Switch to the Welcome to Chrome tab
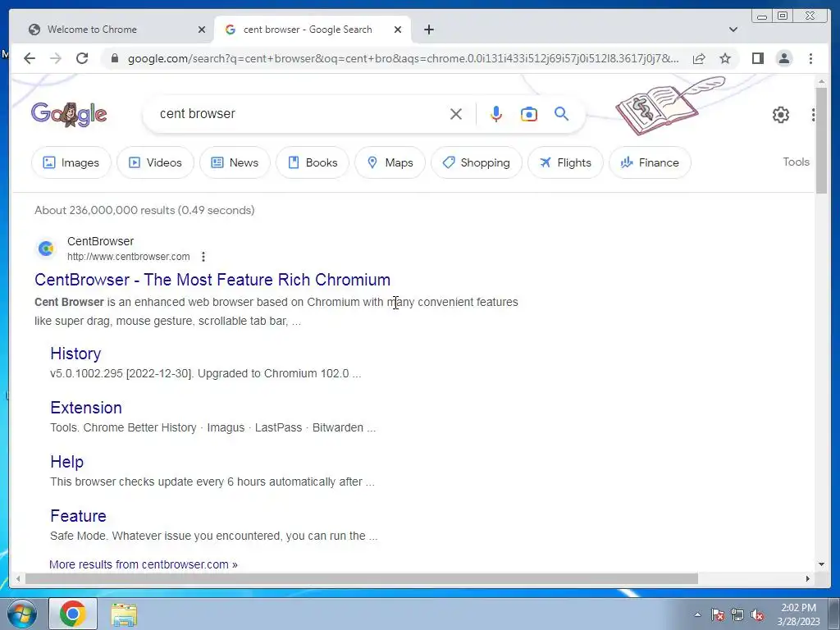The height and width of the screenshot is (630, 840). (112, 30)
